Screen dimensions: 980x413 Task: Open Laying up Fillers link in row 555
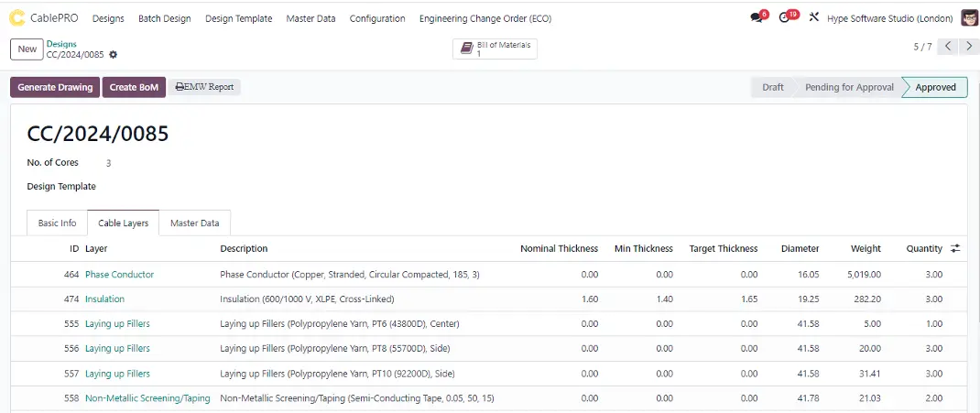click(x=117, y=324)
